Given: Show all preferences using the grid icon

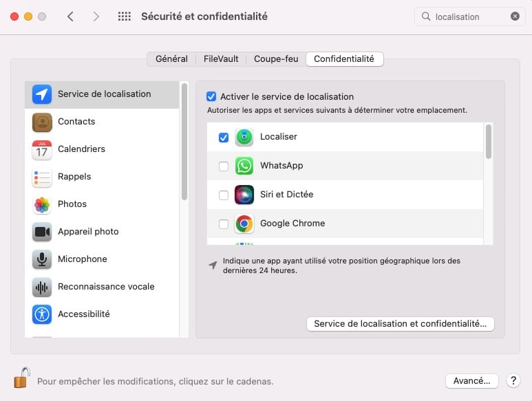Looking at the screenshot, I should point(124,17).
